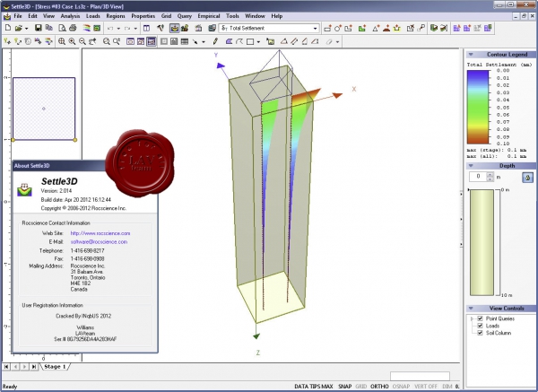
Task: Toggle DATA TIPS MAX in status bar
Action: point(314,387)
